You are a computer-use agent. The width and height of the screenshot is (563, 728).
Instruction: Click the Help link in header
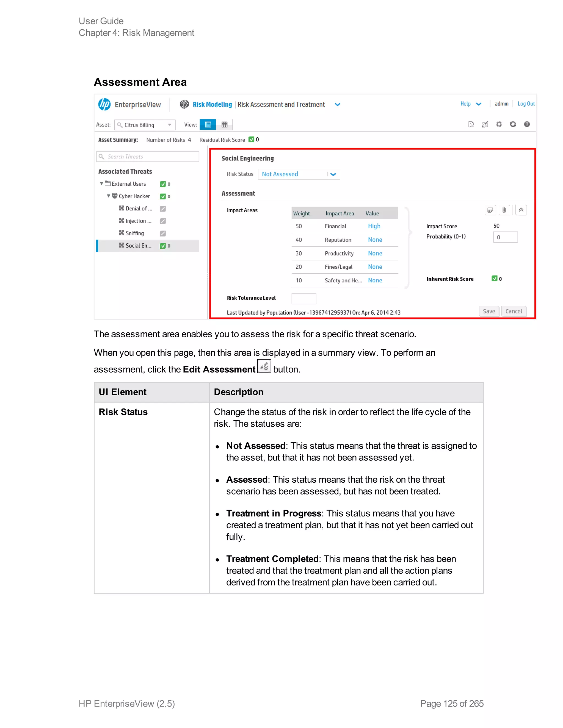(465, 104)
